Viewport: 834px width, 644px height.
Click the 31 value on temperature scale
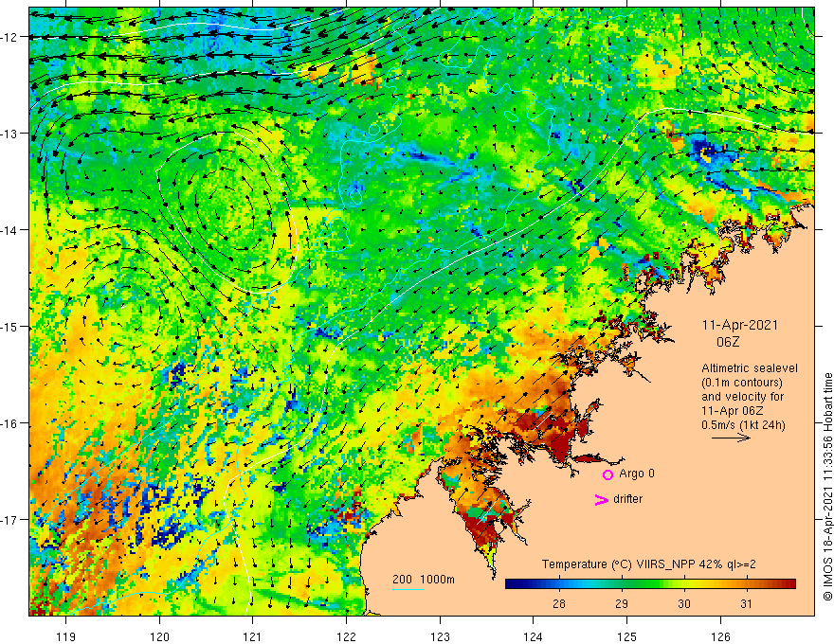coord(746,603)
